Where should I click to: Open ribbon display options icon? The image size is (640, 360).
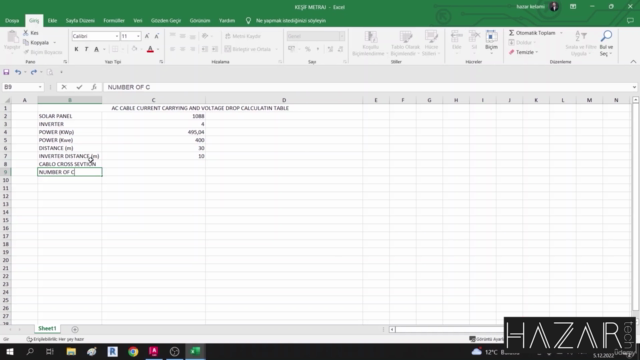pos(573,7)
